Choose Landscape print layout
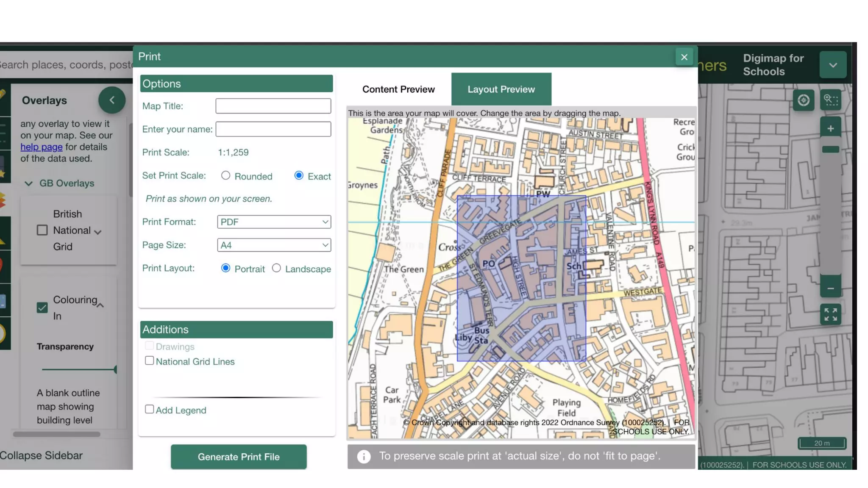The image size is (868, 488). [276, 268]
